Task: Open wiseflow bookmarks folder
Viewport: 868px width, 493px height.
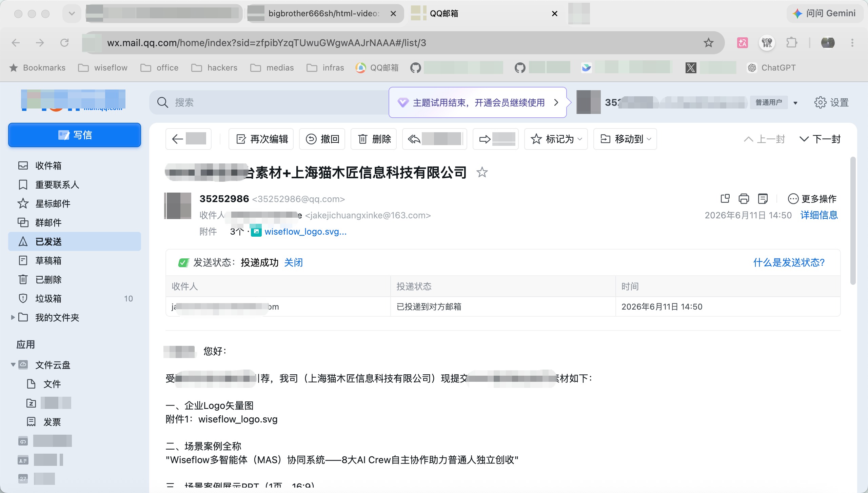Action: [x=103, y=68]
